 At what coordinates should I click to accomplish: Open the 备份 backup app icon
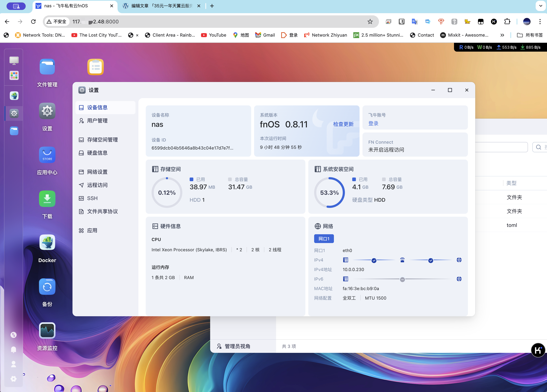click(47, 286)
